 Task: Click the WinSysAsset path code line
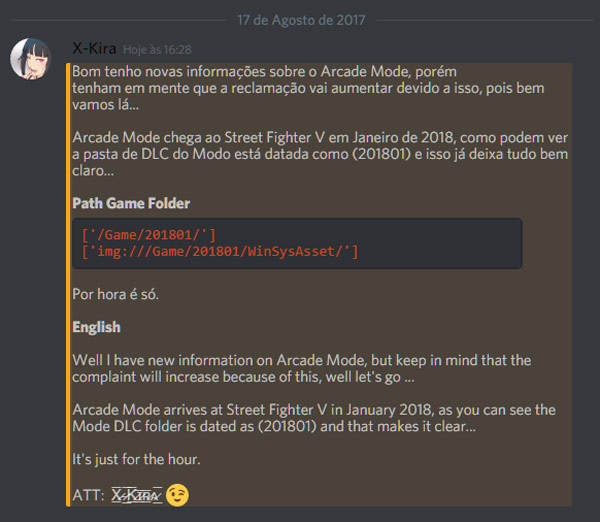point(219,251)
